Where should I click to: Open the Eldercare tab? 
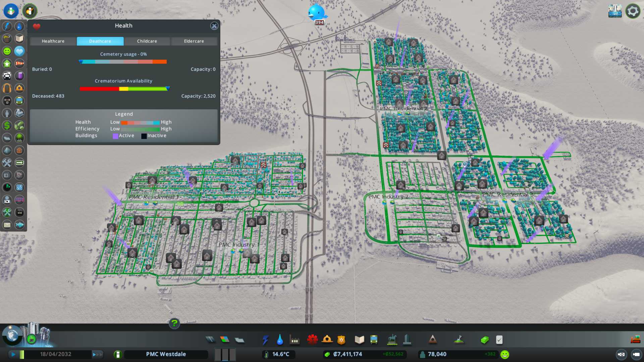pos(194,41)
